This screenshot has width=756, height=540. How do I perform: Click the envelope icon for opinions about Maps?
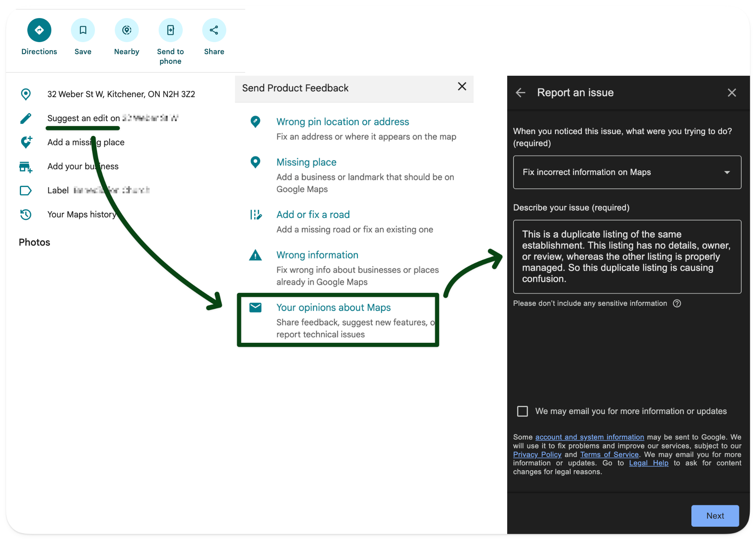click(255, 307)
